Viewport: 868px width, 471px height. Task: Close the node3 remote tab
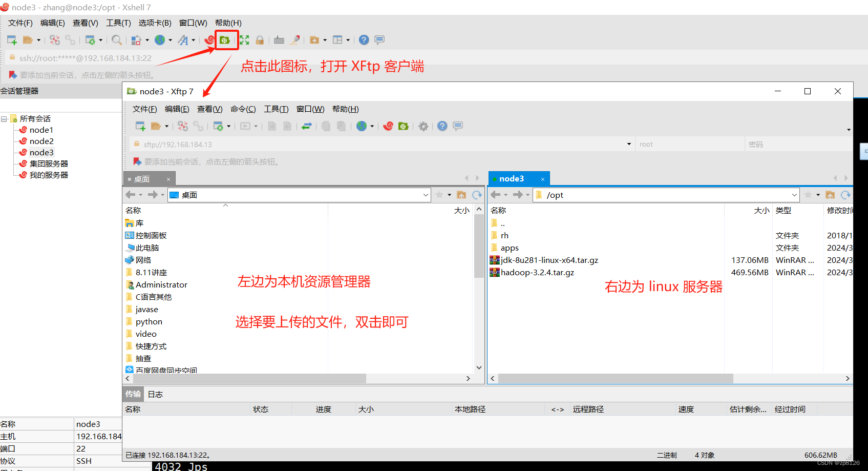point(543,179)
